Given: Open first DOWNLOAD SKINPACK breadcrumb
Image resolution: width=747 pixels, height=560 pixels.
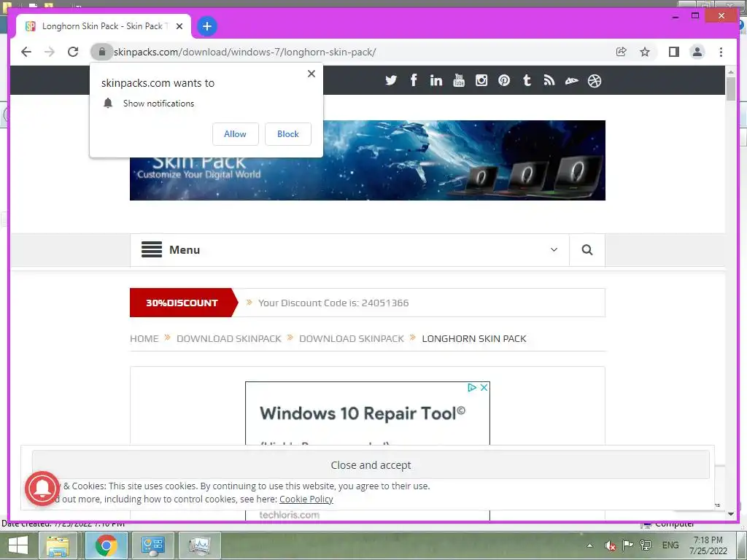Looking at the screenshot, I should pyautogui.click(x=228, y=338).
